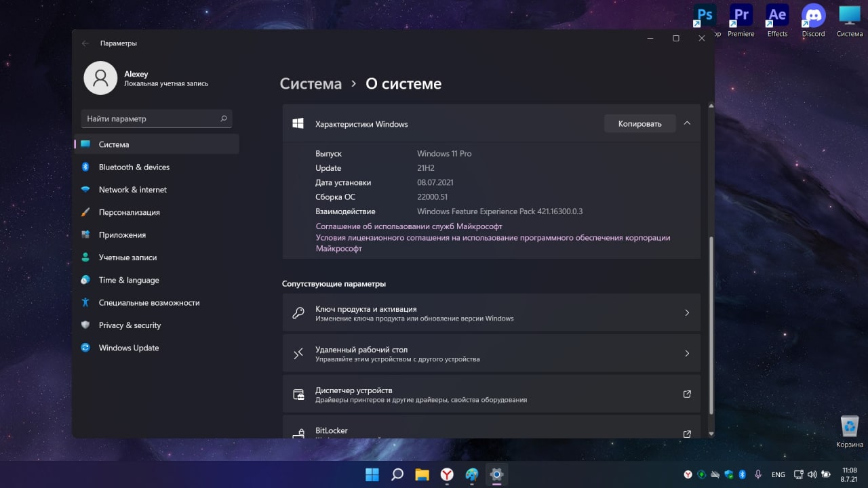
Task: Click the remote desktop icon
Action: tap(298, 354)
